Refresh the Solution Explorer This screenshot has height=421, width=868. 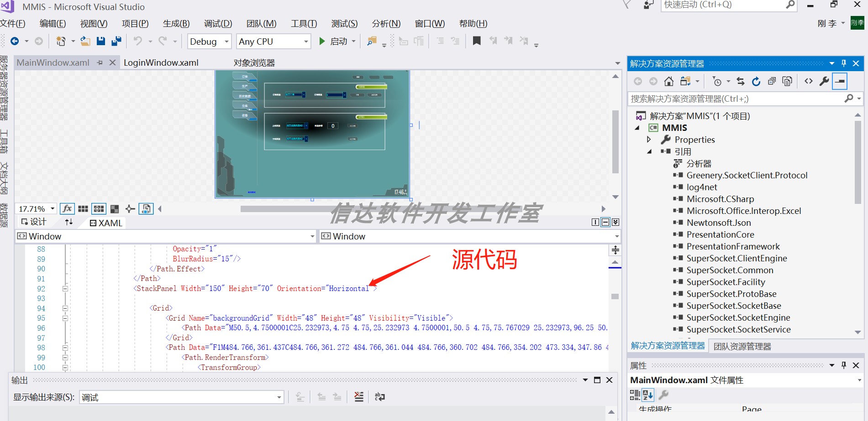click(756, 81)
